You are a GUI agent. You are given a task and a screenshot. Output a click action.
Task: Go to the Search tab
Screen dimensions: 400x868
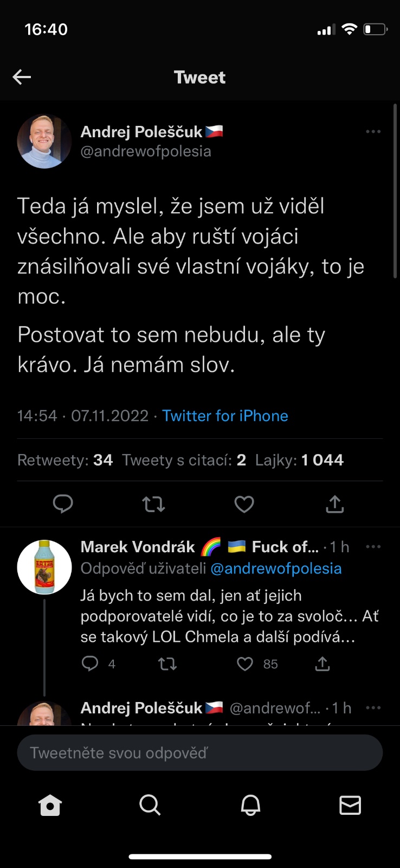click(x=150, y=805)
